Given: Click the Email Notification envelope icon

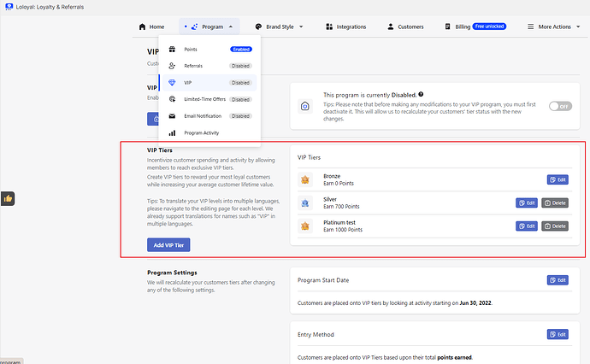Looking at the screenshot, I should click(x=172, y=116).
